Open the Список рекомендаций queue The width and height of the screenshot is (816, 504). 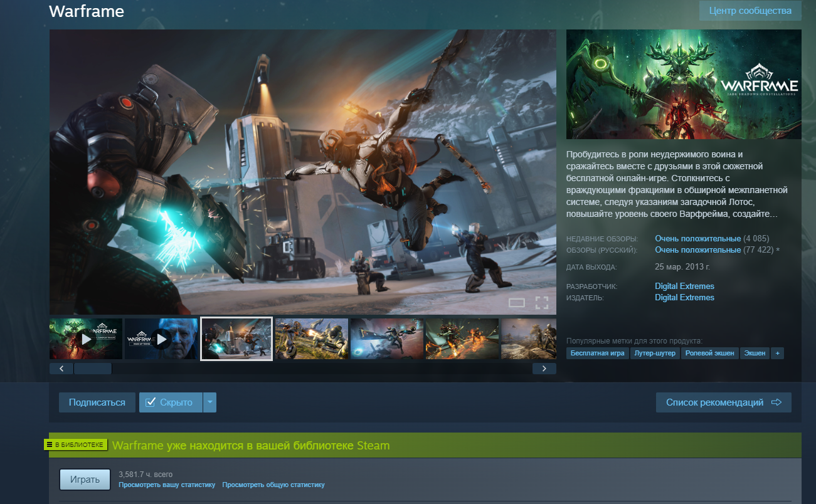tap(724, 402)
